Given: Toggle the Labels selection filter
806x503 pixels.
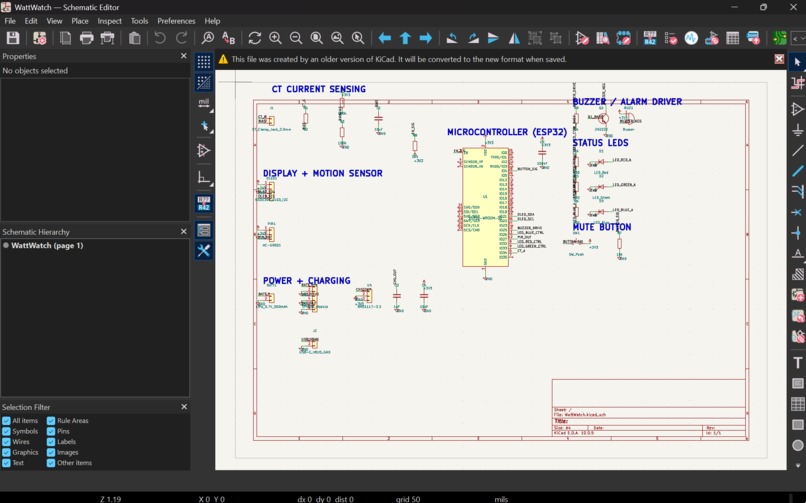Looking at the screenshot, I should tap(51, 442).
